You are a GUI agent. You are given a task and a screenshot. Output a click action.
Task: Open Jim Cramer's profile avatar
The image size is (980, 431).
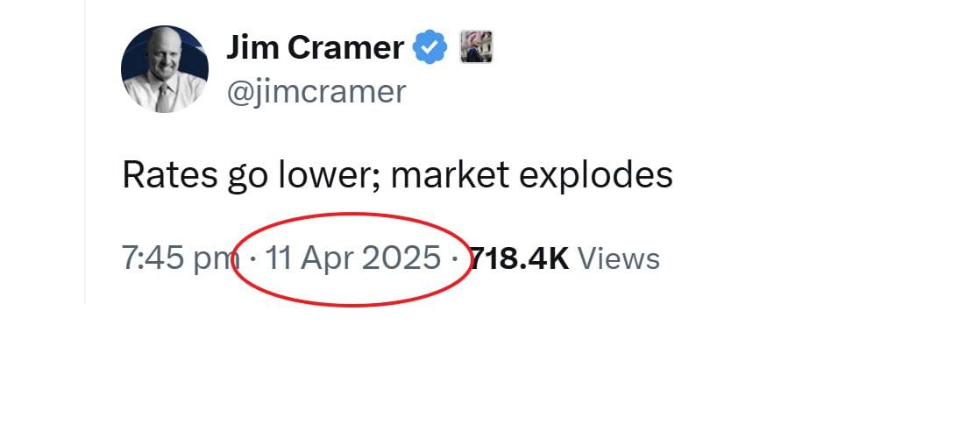point(165,68)
